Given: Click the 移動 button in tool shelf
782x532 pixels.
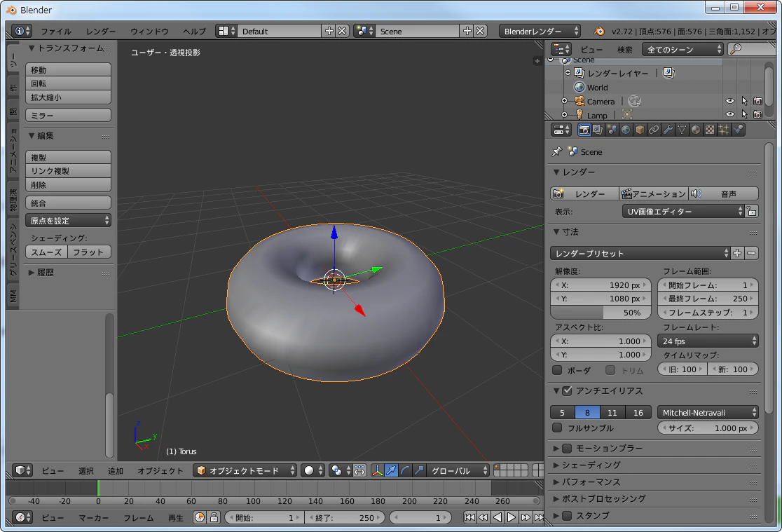Looking at the screenshot, I should [69, 70].
